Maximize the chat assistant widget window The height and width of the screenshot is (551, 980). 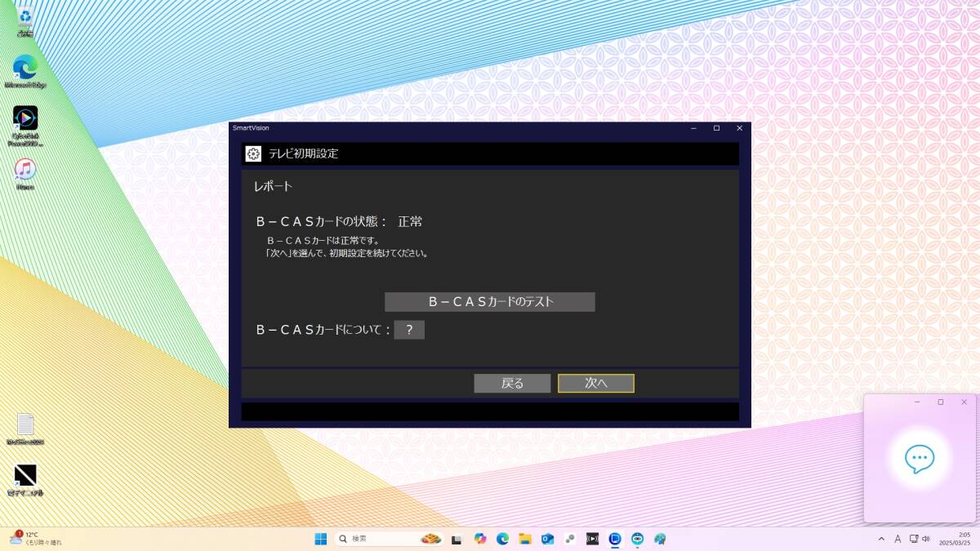pos(941,402)
